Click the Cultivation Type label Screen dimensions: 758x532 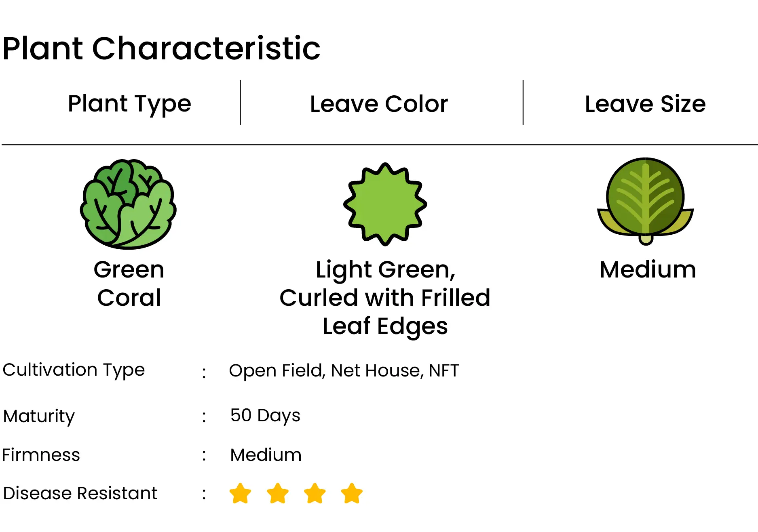click(74, 370)
